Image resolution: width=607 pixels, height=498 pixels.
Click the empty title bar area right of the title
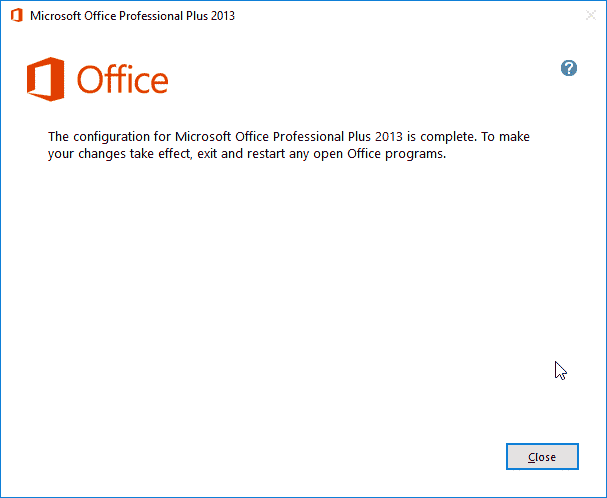(x=400, y=16)
